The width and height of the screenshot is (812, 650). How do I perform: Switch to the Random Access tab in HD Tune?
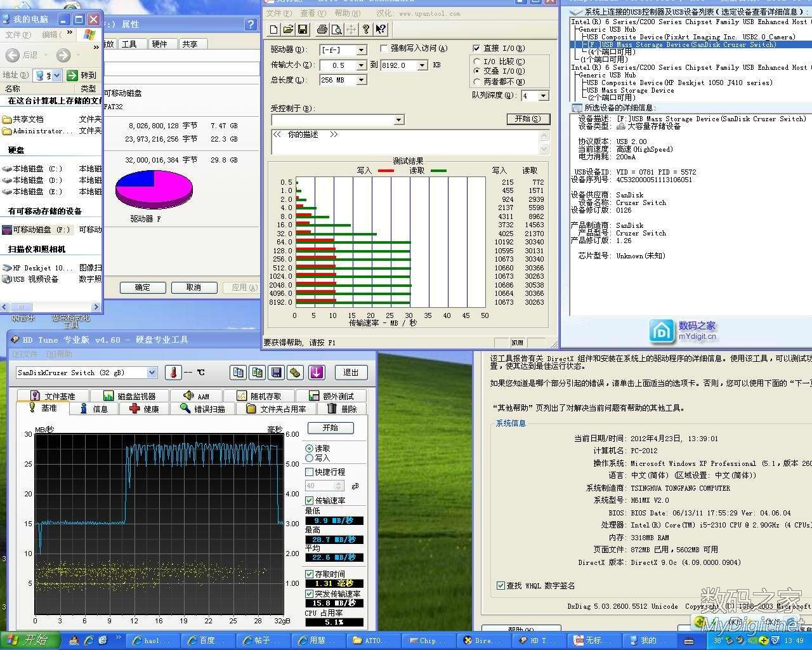click(x=259, y=396)
